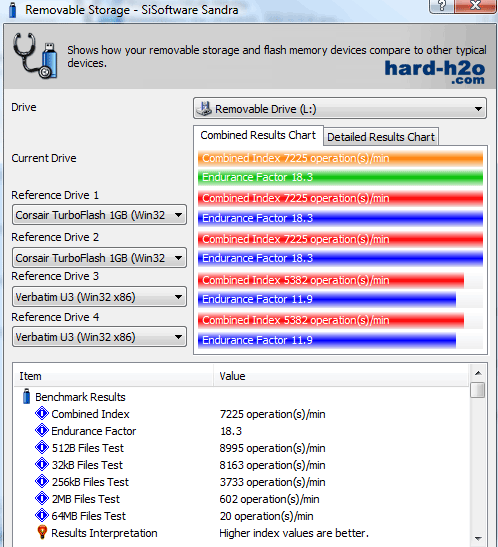The width and height of the screenshot is (498, 547).
Task: Select the Benchmark Results row
Action: pyautogui.click(x=80, y=397)
